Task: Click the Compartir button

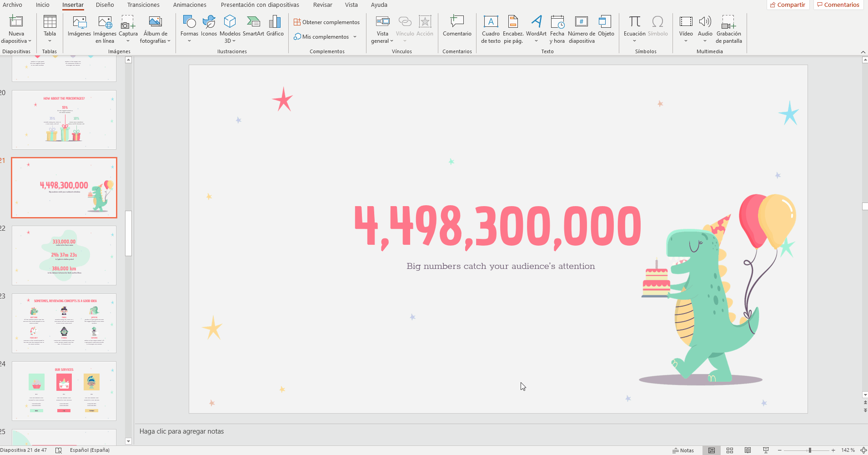Action: point(788,5)
